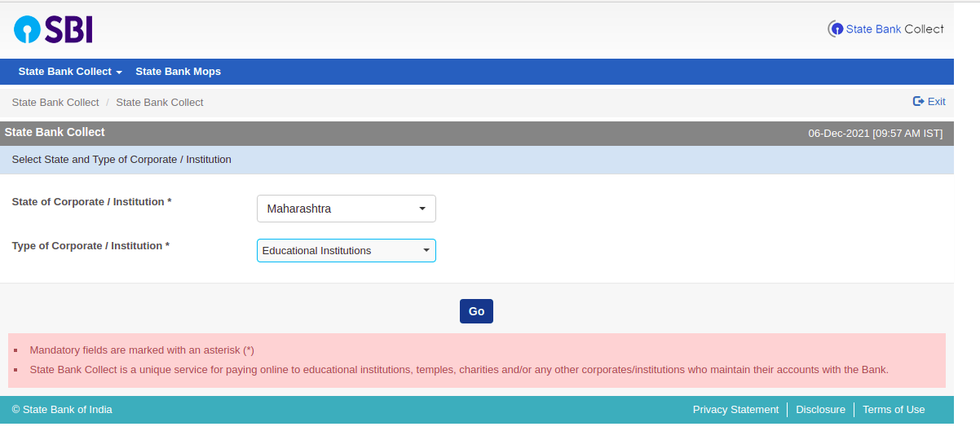
Task: Click Type of Corporate / Institution label
Action: coord(90,246)
